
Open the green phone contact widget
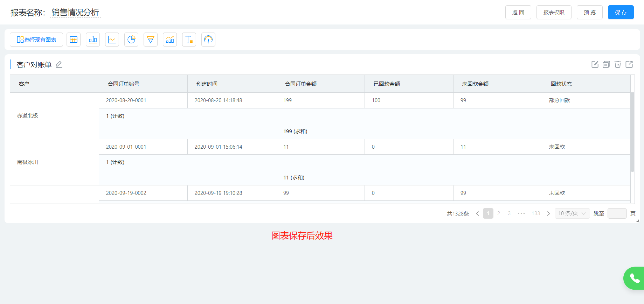634,278
